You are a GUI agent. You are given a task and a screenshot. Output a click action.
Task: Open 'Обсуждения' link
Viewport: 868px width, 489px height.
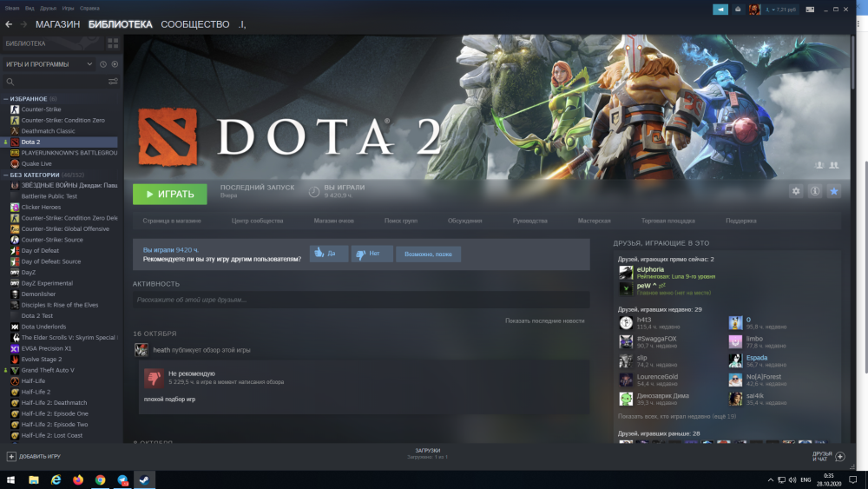(x=465, y=221)
